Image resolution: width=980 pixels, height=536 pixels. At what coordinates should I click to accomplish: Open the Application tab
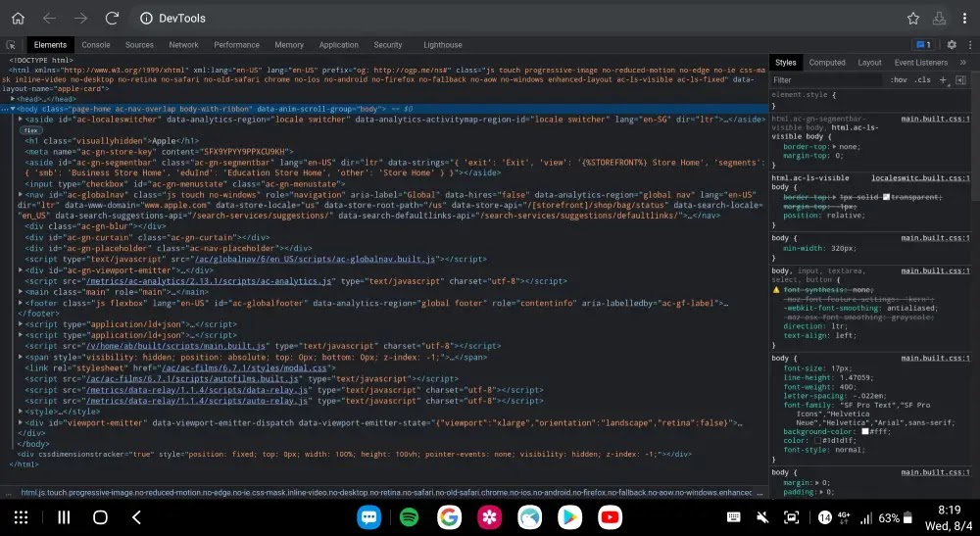(x=339, y=45)
